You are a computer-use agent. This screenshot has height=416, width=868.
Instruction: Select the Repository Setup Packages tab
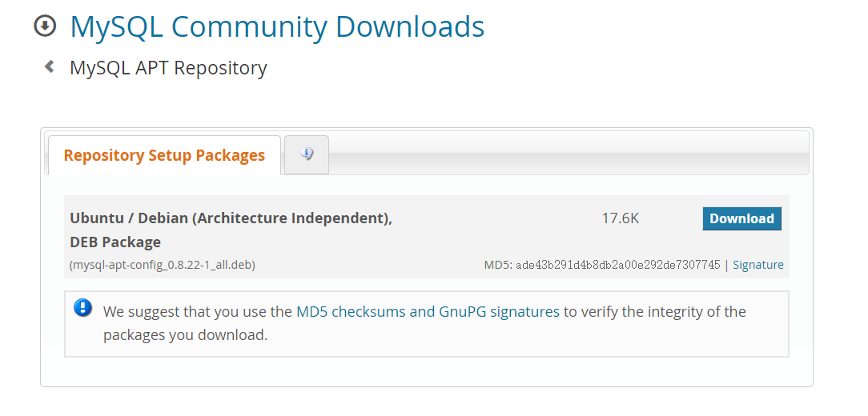click(x=164, y=155)
